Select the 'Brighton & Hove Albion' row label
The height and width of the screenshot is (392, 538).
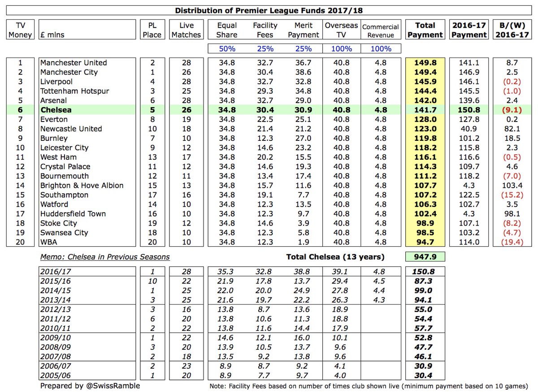[82, 185]
